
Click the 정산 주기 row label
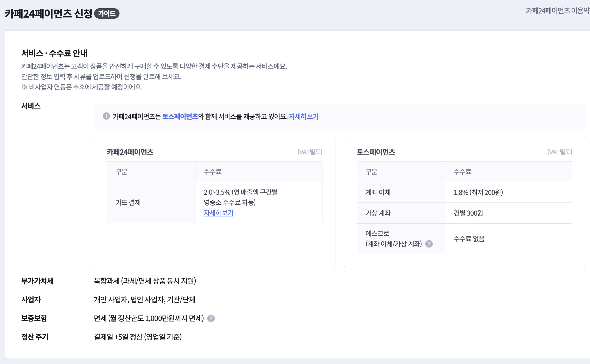[x=35, y=337]
